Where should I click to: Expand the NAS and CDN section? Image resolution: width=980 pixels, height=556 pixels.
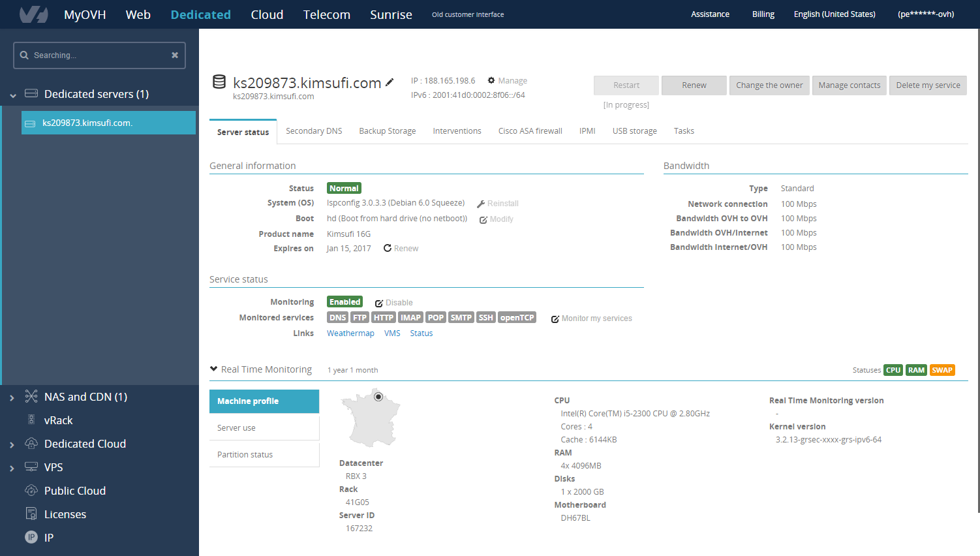coord(12,397)
